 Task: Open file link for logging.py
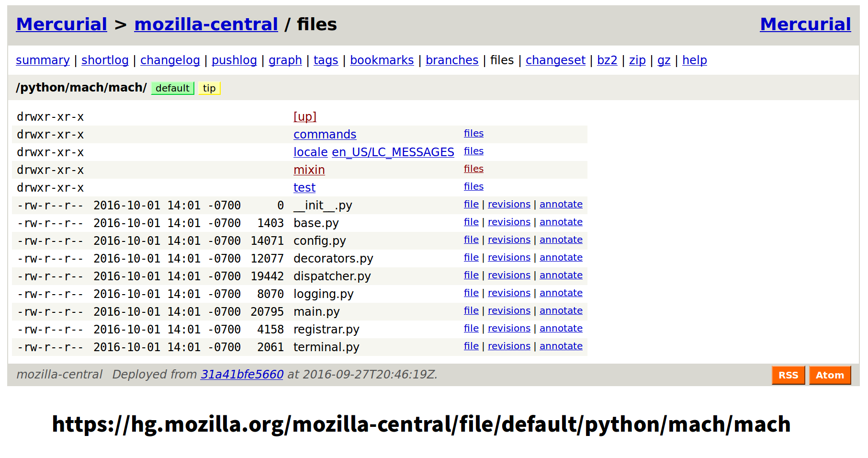click(x=471, y=293)
